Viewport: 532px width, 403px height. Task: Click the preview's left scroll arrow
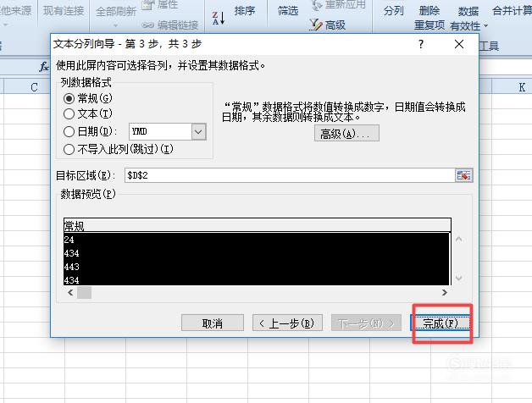[x=70, y=292]
